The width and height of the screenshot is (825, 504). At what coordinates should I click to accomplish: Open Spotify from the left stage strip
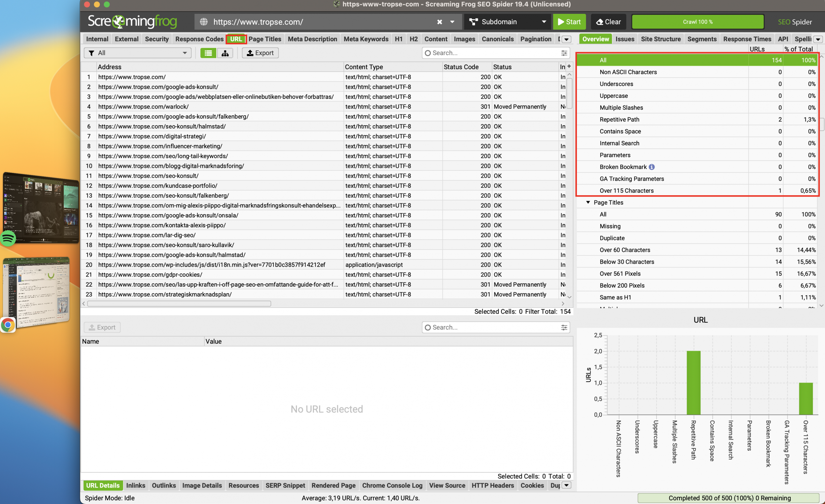(8, 238)
